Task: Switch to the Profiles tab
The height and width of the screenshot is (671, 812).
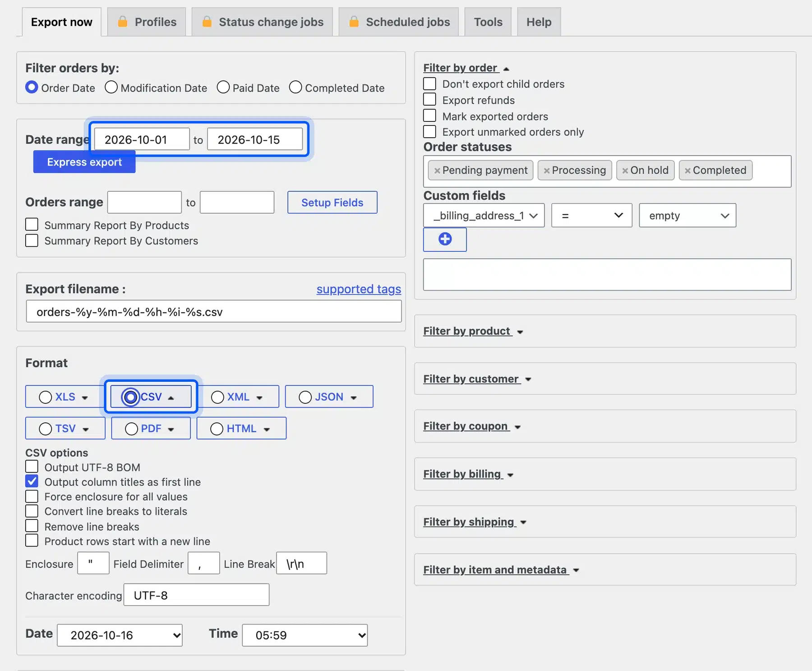Action: [147, 22]
